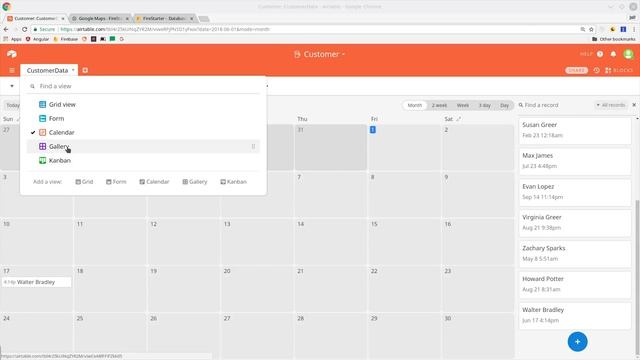Add a new Kanban view

[233, 182]
